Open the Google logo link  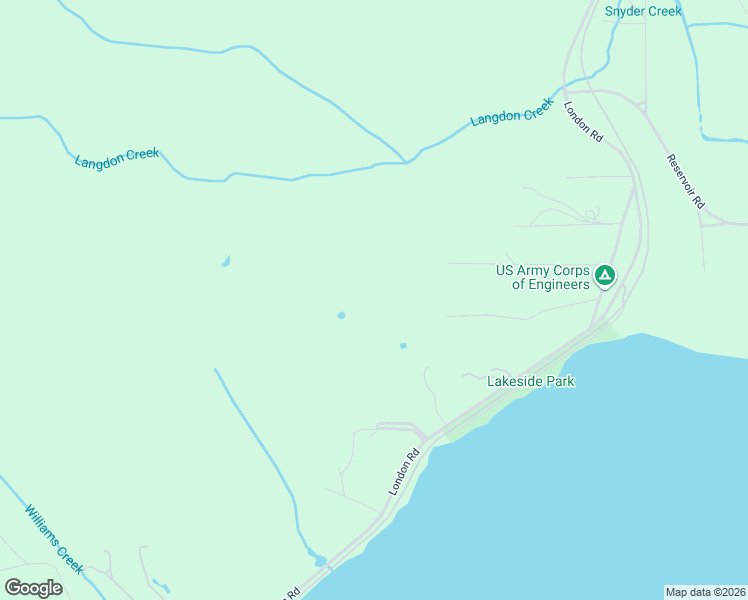click(33, 588)
